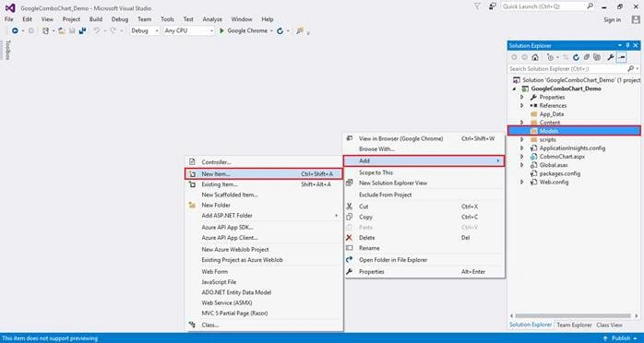Click the Quick Launch magnifier icon
Image resolution: width=644 pixels, height=343 pixels.
pyautogui.click(x=590, y=6)
